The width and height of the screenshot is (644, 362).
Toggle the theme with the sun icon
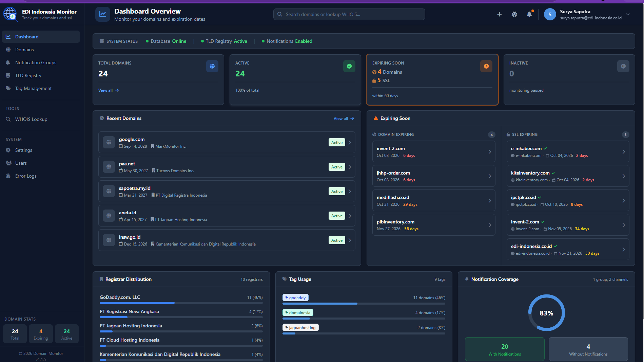pos(514,14)
